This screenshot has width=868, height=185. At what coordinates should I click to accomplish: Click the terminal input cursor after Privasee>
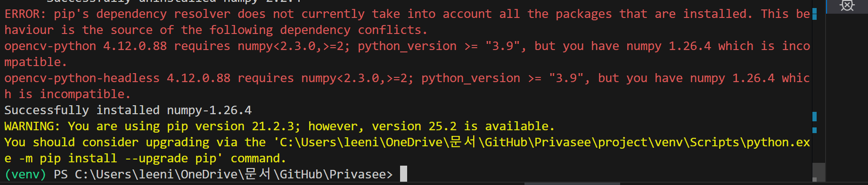click(403, 174)
